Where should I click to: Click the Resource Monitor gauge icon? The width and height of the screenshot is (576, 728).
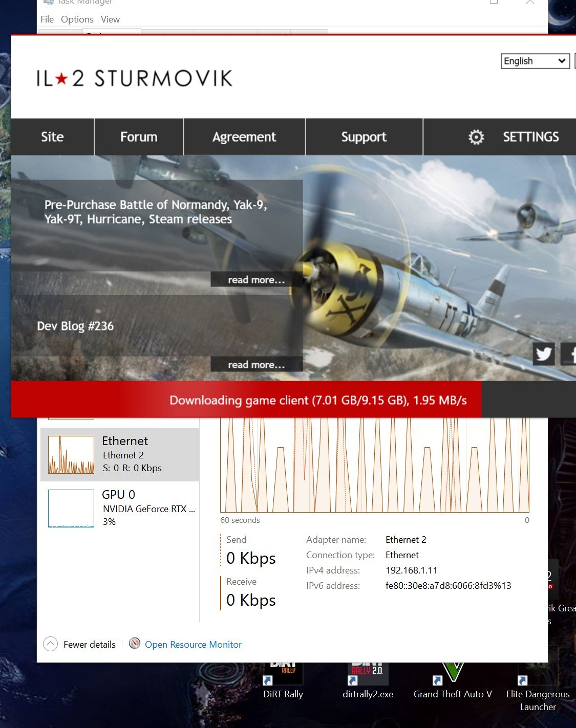[x=135, y=644]
